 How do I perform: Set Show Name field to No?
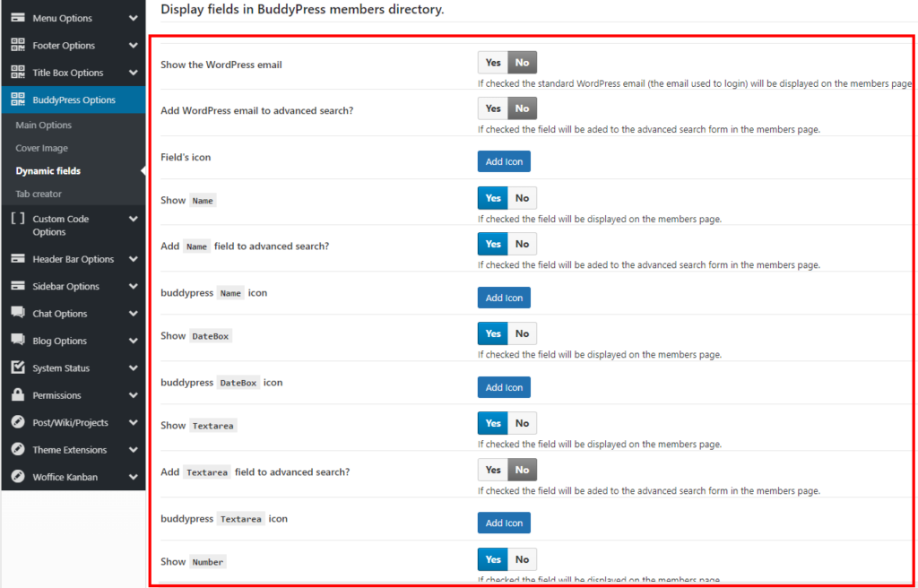[522, 198]
